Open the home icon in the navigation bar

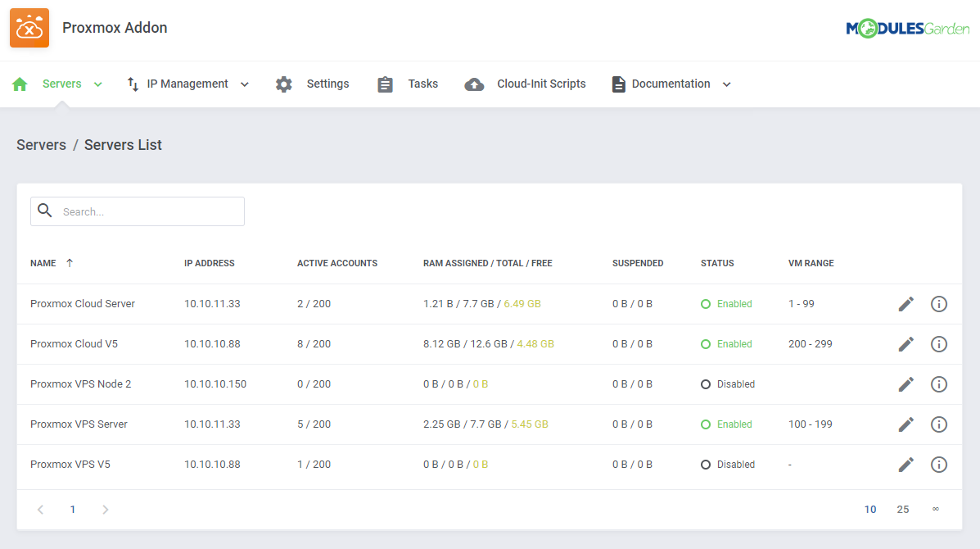[x=19, y=83]
